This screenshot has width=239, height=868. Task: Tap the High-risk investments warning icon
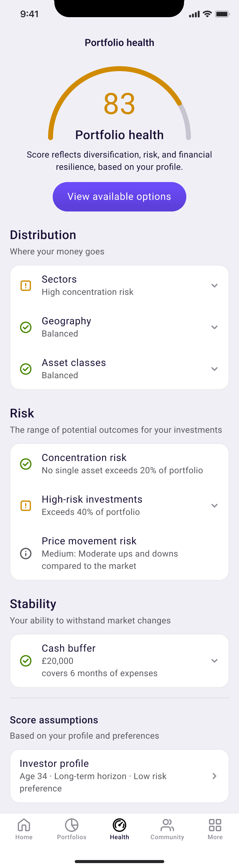click(x=26, y=505)
